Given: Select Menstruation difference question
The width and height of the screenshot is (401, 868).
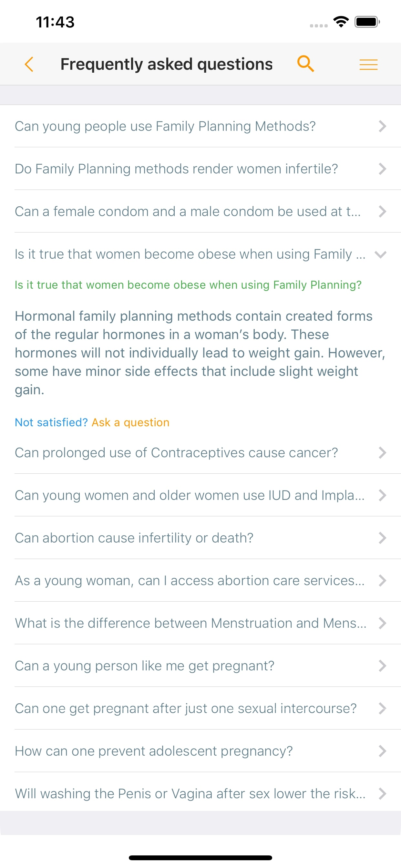Looking at the screenshot, I should pyautogui.click(x=200, y=623).
